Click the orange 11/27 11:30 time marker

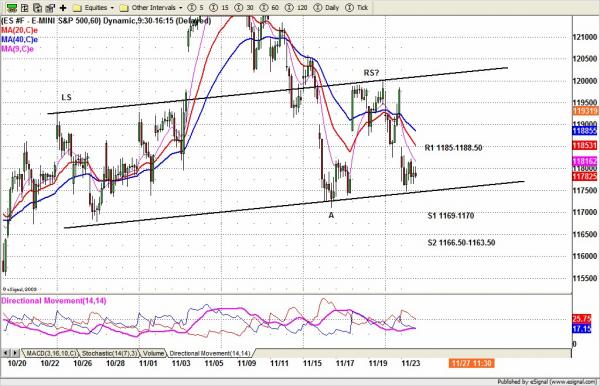pos(471,363)
